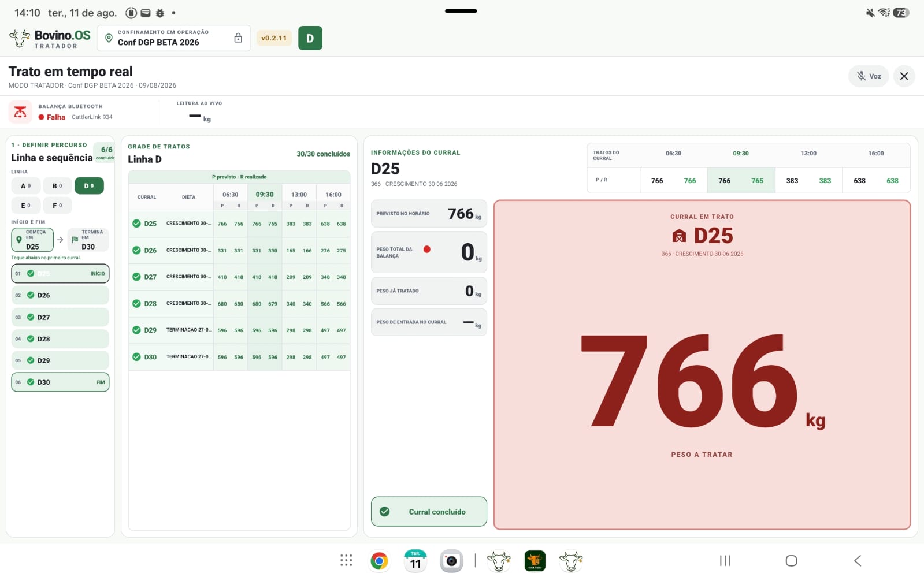This screenshot has width=924, height=577.
Task: Tap the lock icon beside Conf DGP BETA 2026
Action: tap(238, 38)
